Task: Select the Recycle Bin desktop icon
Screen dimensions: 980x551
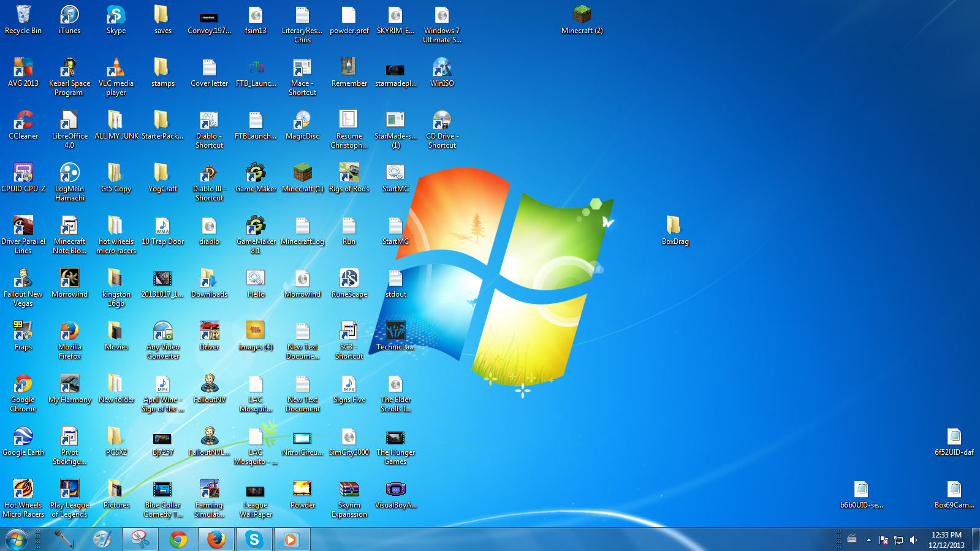Action: click(23, 15)
